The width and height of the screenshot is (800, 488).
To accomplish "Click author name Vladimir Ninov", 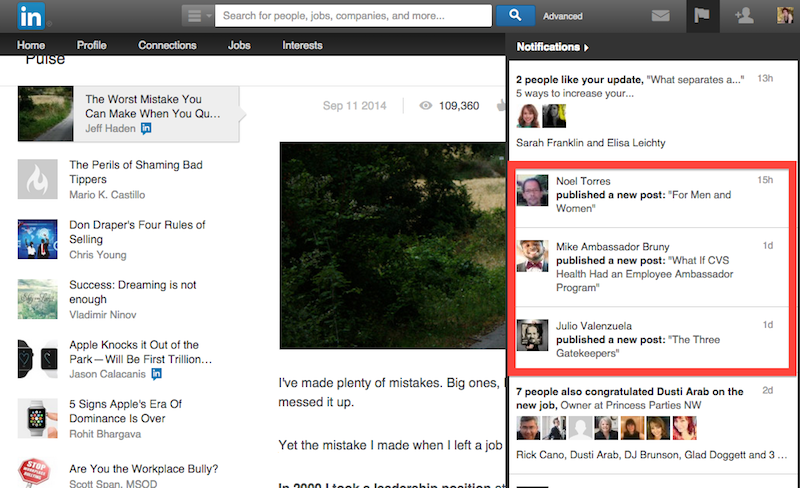I will pos(103,314).
